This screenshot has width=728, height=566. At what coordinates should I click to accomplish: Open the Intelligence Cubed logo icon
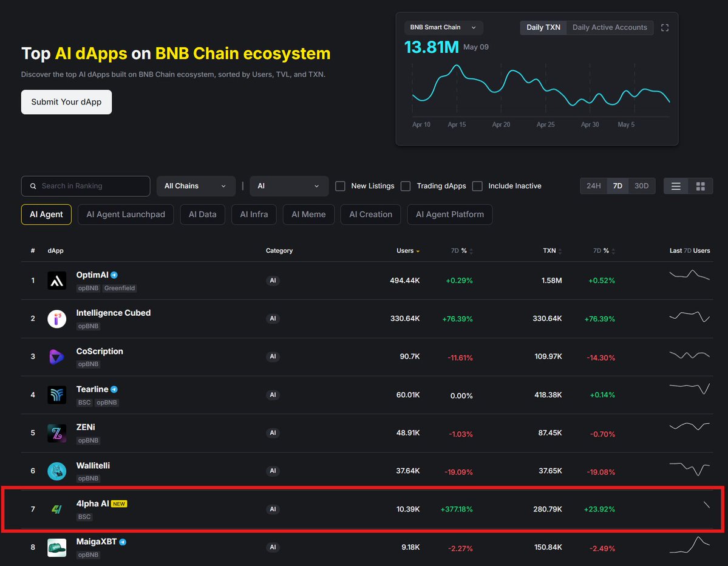click(56, 319)
